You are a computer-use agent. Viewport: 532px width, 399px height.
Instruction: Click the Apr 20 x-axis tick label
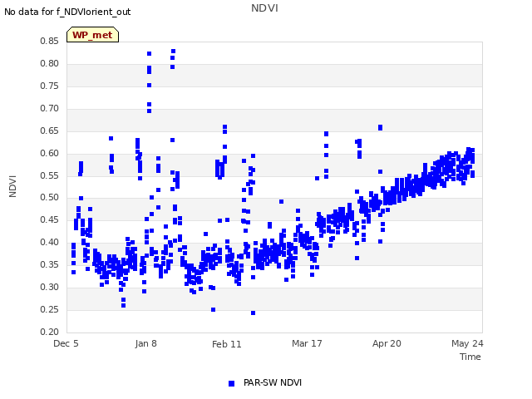coord(387,343)
